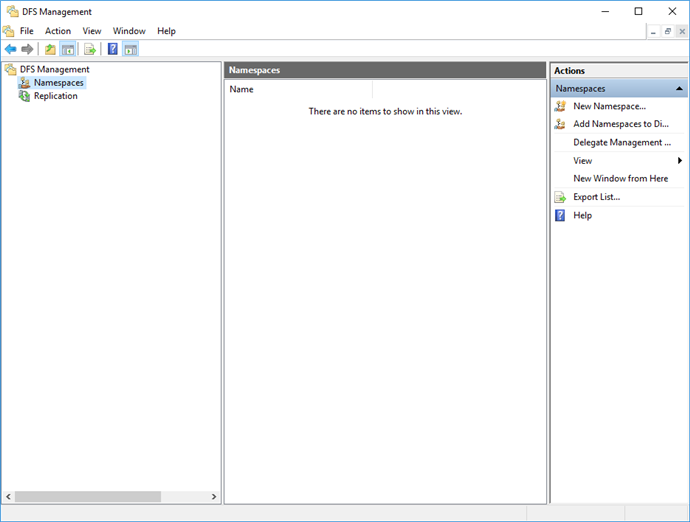
Task: Click Delegate Management action
Action: [x=622, y=142]
